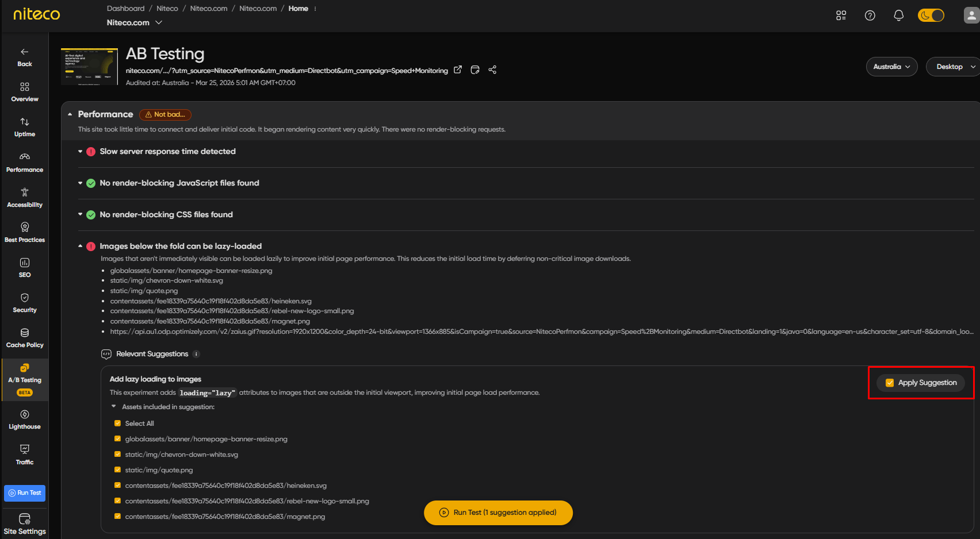Go to first Niteco.com breadcrumb
The height and width of the screenshot is (539, 980).
coord(209,9)
